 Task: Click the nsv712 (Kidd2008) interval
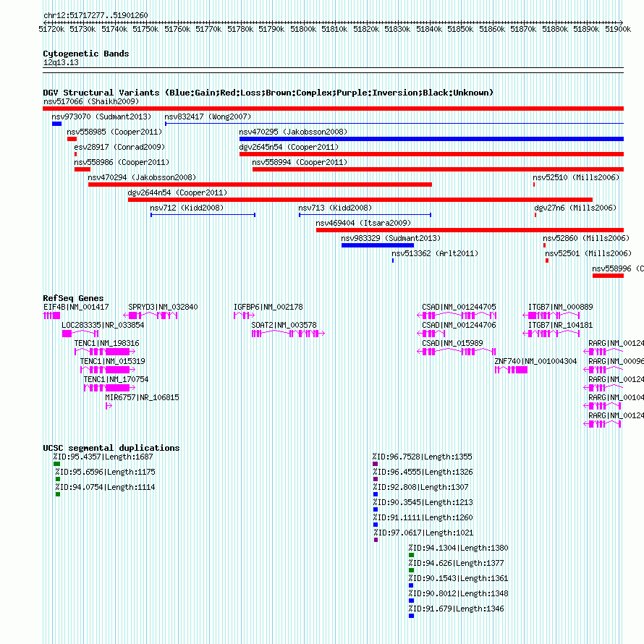(x=203, y=215)
